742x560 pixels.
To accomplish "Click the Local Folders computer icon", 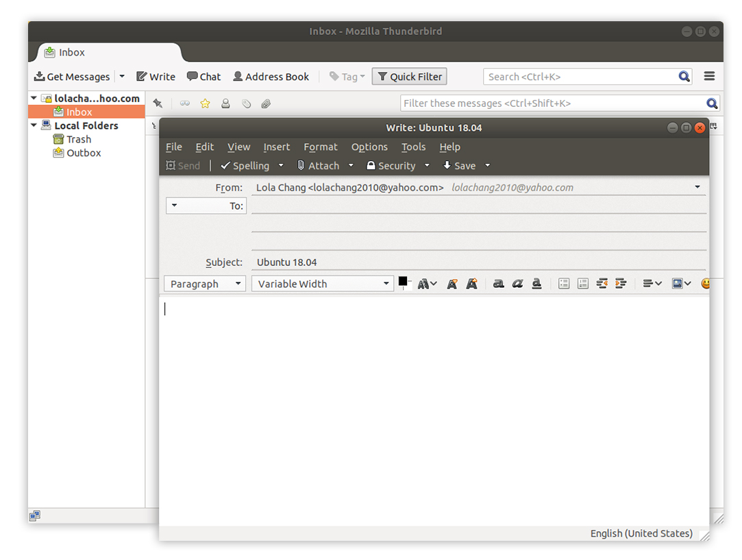I will click(46, 125).
